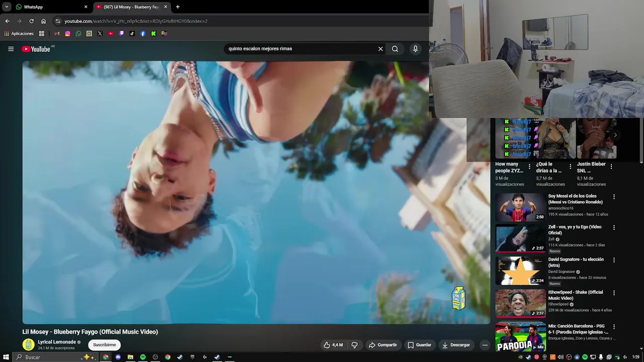Share the video with Compartir
This screenshot has height=362, width=644.
(x=383, y=345)
